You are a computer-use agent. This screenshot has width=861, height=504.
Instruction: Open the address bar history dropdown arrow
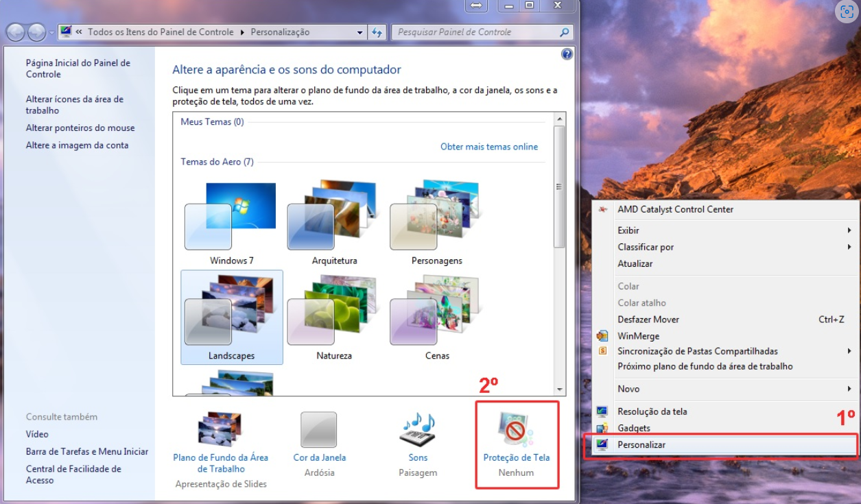361,32
